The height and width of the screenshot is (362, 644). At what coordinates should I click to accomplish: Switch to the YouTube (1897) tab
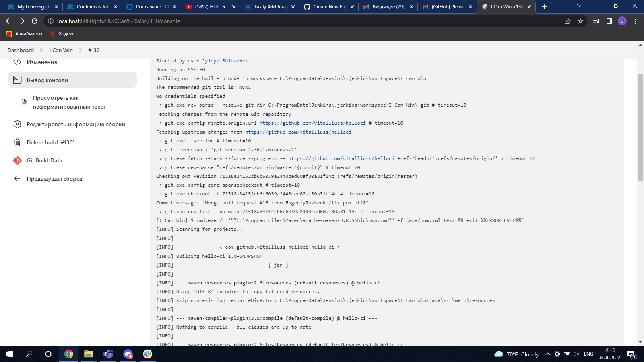pyautogui.click(x=211, y=7)
